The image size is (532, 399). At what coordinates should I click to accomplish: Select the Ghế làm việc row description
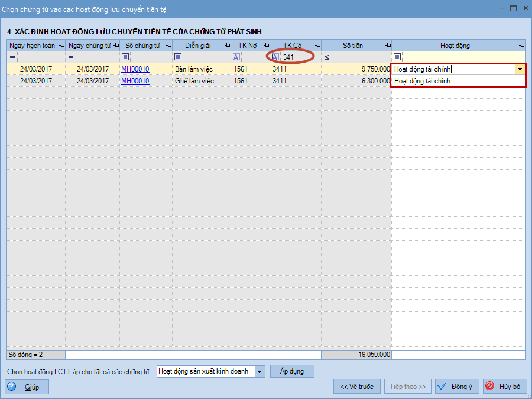point(194,81)
